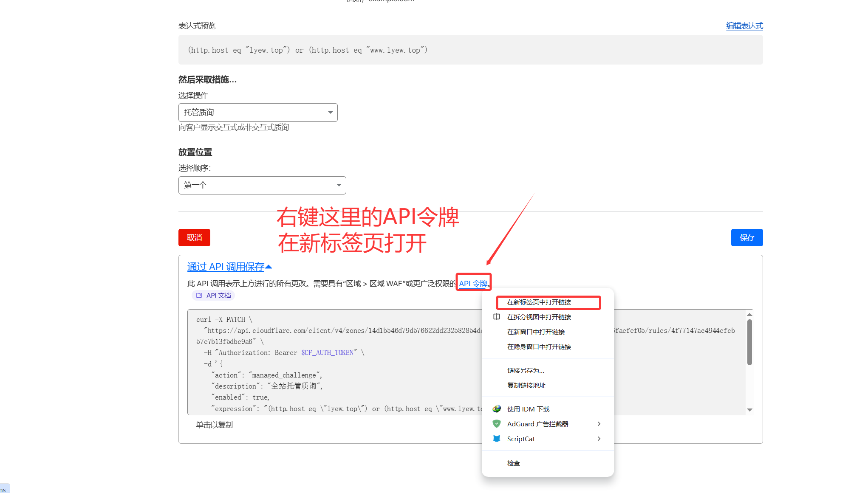
Task: Expand the ScriptCat submenu arrow
Action: [599, 439]
